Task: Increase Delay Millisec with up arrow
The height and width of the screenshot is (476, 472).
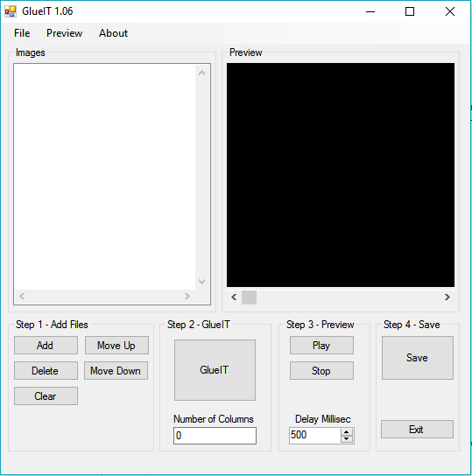Action: 347,431
